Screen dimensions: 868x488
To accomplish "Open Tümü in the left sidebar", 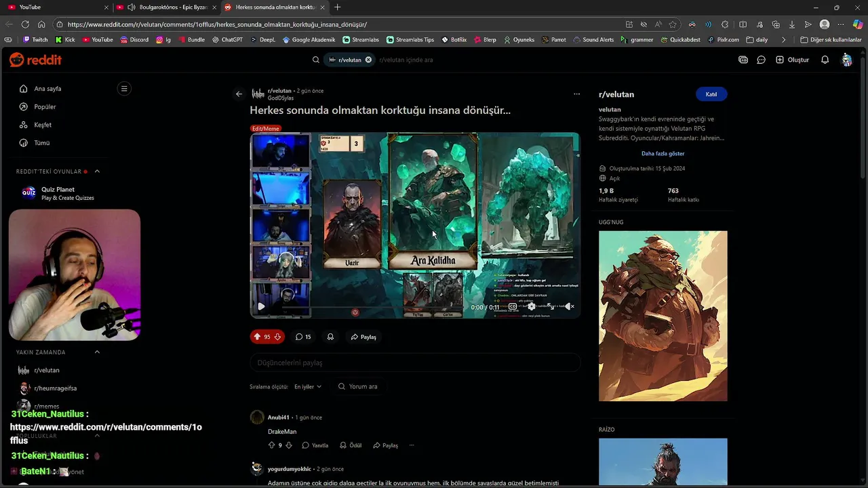I will [x=41, y=143].
